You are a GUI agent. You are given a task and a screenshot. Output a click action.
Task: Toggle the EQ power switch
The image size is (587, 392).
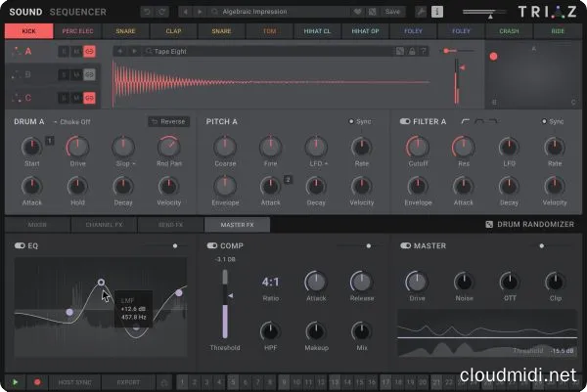[20, 245]
